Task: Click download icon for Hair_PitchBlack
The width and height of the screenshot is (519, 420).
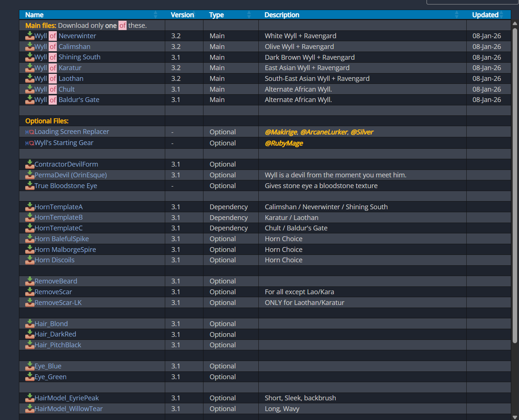Action: (x=30, y=345)
